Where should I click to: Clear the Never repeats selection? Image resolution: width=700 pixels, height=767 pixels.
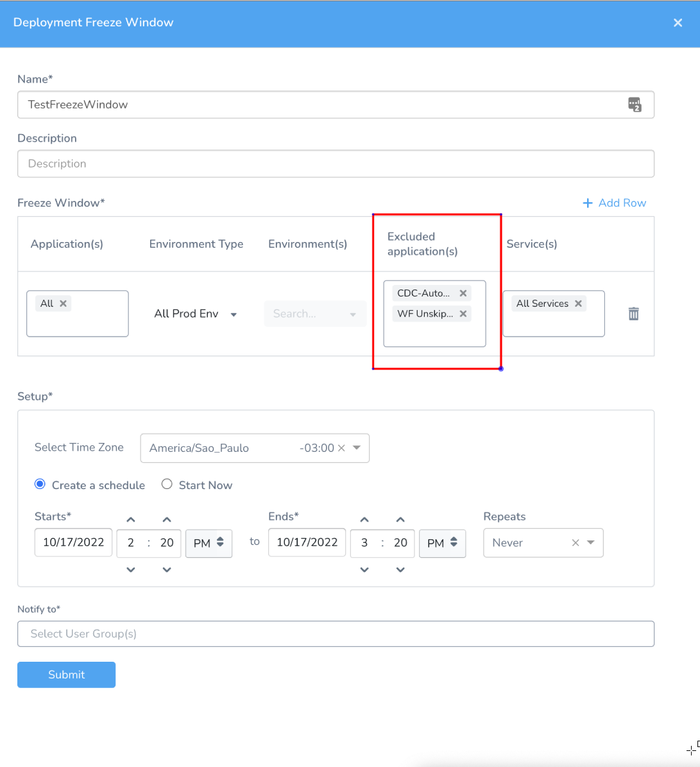tap(576, 542)
